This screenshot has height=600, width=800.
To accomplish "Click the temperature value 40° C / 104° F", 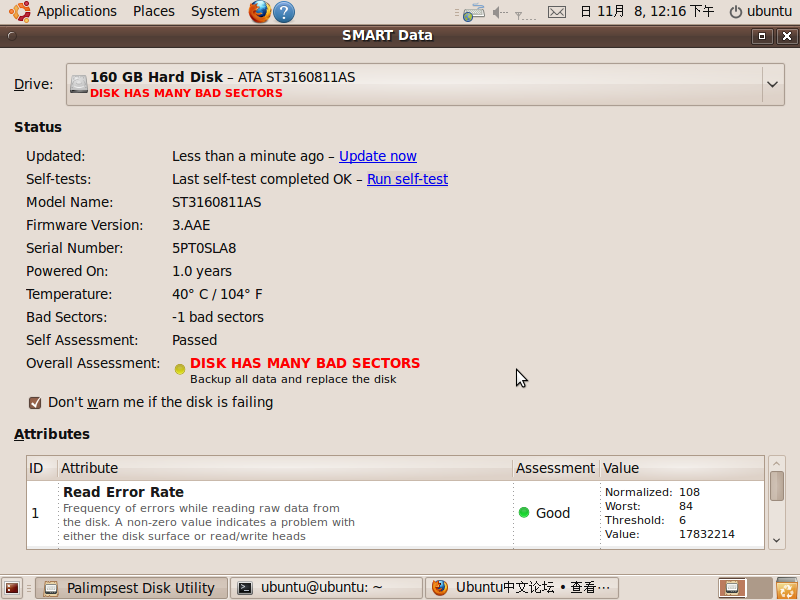I will tap(217, 294).
